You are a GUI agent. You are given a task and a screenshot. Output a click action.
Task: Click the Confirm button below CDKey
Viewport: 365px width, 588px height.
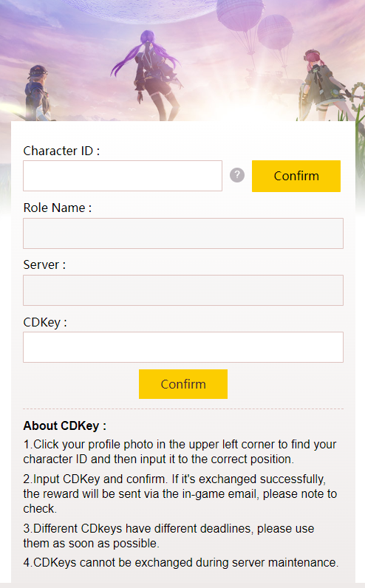pyautogui.click(x=183, y=384)
